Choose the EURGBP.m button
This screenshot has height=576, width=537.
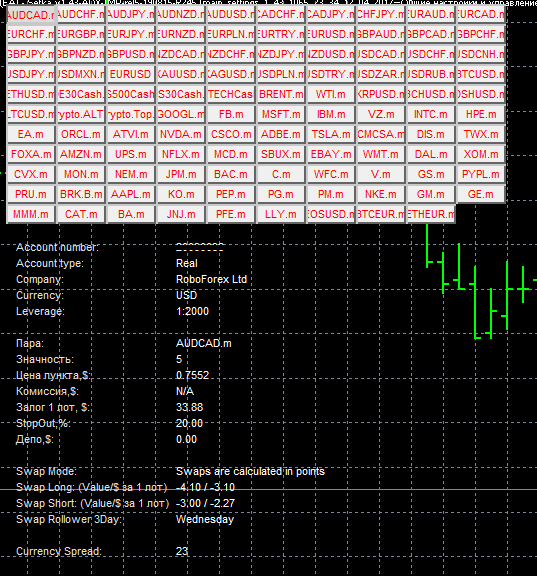point(81,35)
